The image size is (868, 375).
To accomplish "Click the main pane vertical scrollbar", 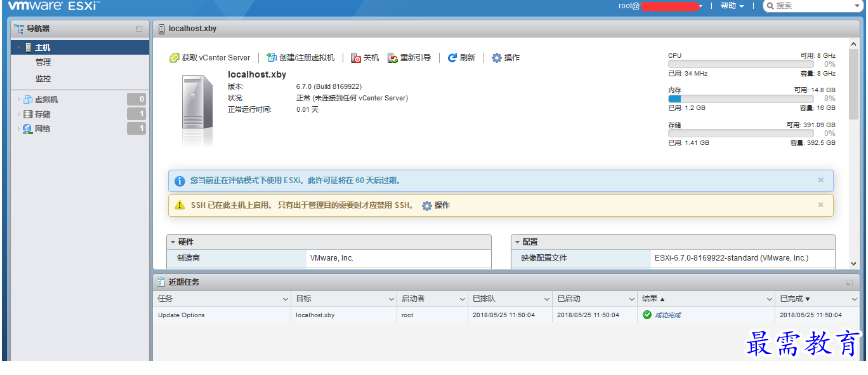I will click(853, 84).
